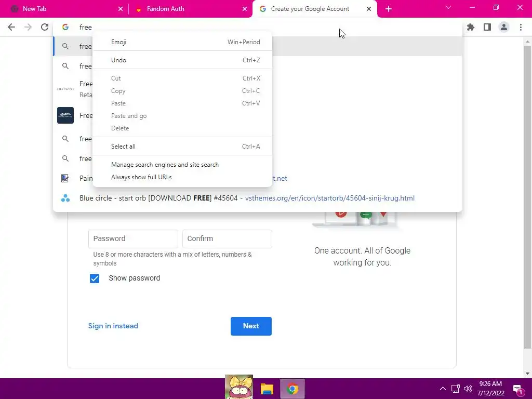Viewport: 532px width, 399px height.
Task: Open the notification center icon
Action: 518,390
